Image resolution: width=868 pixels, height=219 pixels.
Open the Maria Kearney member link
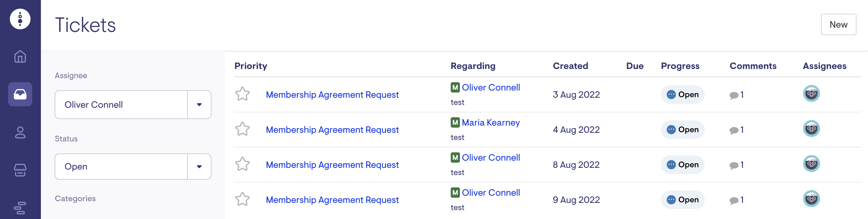point(490,122)
